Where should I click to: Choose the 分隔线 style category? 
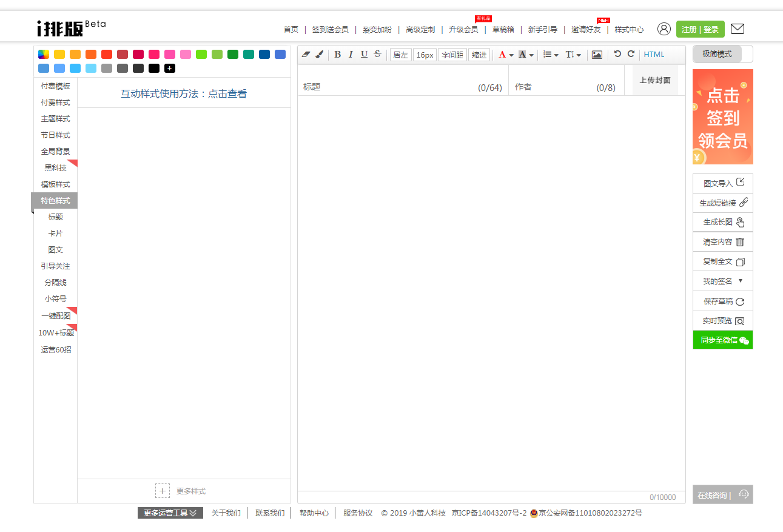pos(55,283)
